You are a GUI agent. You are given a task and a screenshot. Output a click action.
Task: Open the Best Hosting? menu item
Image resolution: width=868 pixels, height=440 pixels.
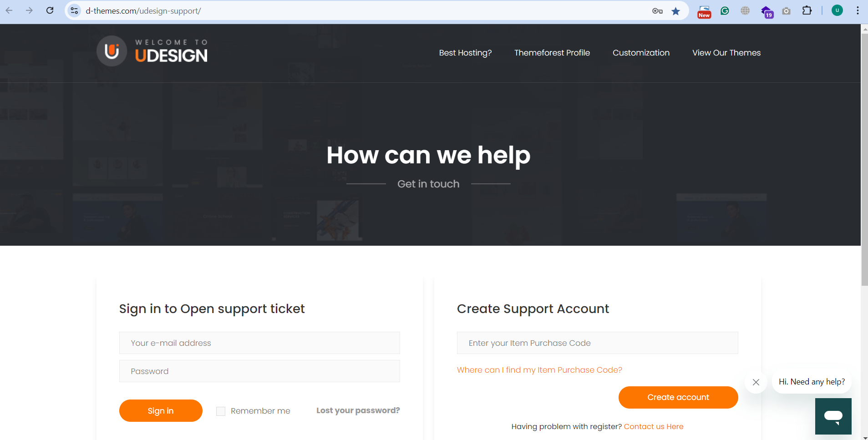pyautogui.click(x=465, y=53)
